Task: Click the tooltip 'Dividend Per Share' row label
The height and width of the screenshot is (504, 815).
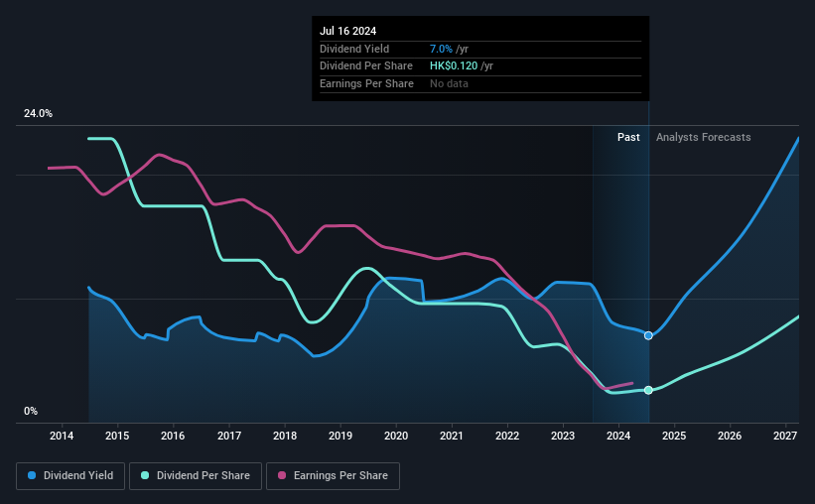Action: click(x=366, y=66)
